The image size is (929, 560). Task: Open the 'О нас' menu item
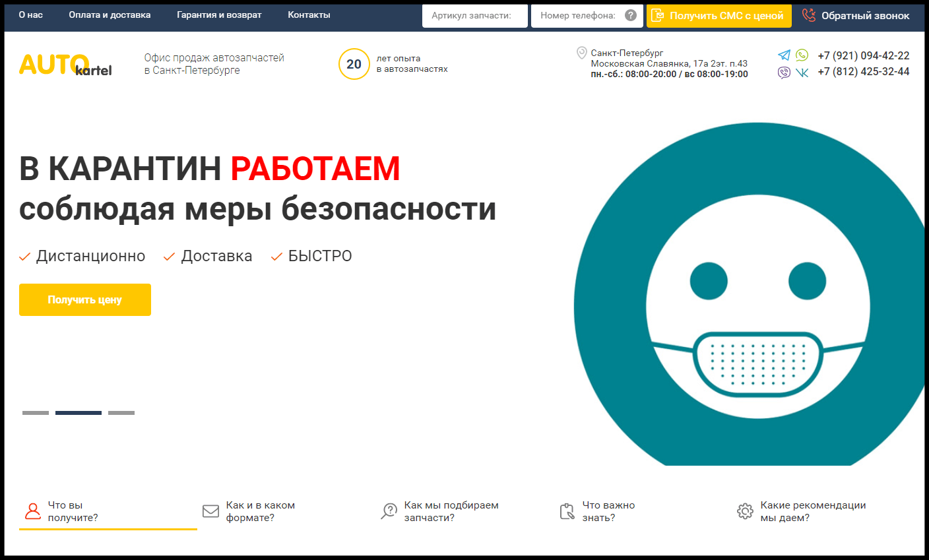[30, 15]
